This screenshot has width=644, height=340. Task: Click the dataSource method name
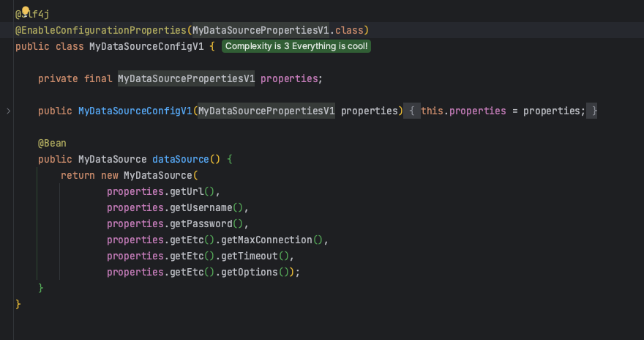(181, 159)
